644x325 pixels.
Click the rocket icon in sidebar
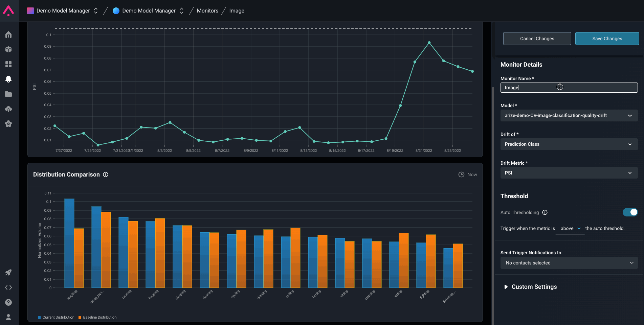pos(8,273)
